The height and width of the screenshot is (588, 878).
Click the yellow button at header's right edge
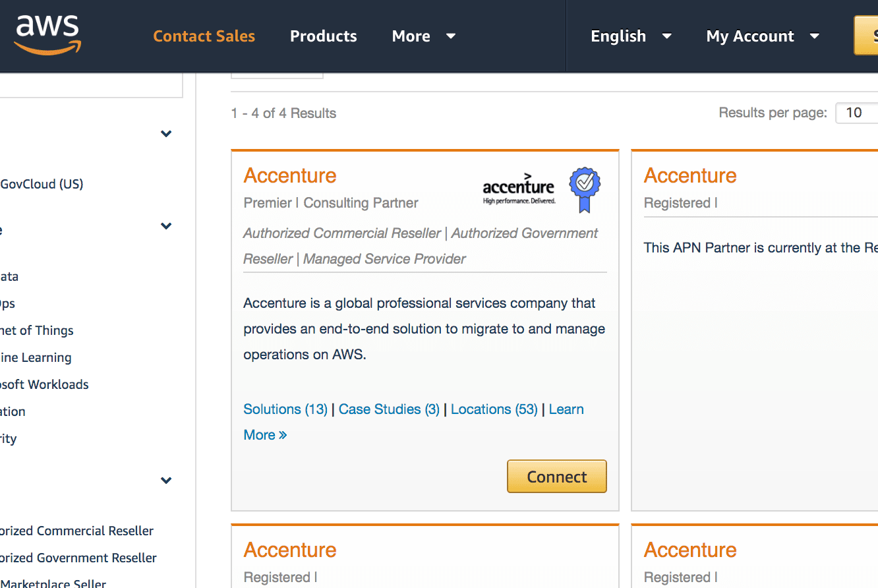pos(866,36)
